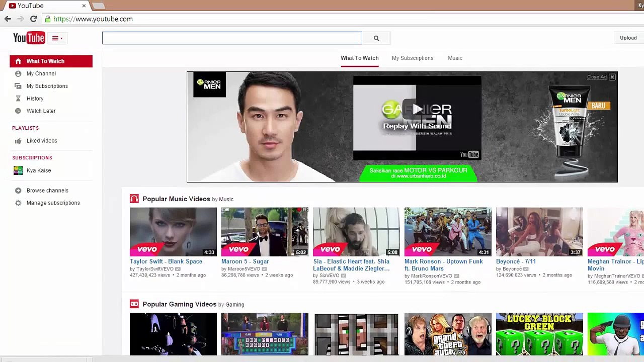Click the YouTube logo
Screen dimensions: 644x362
29,38
